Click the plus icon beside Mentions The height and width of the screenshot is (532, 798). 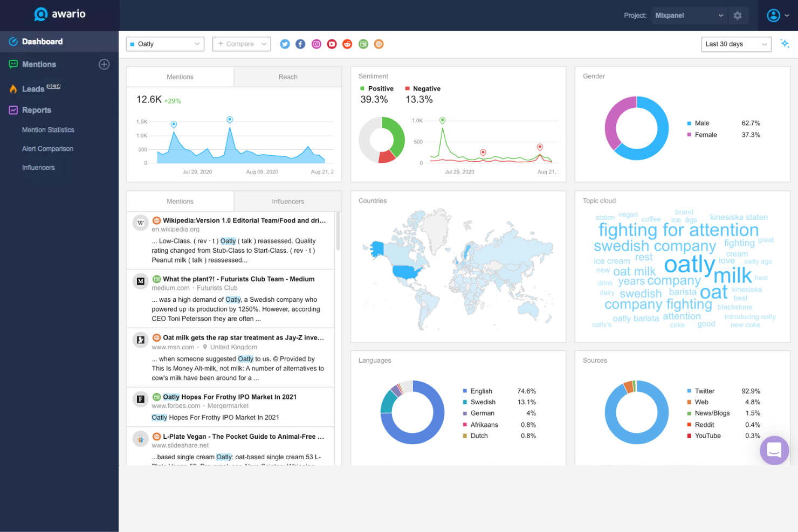104,64
